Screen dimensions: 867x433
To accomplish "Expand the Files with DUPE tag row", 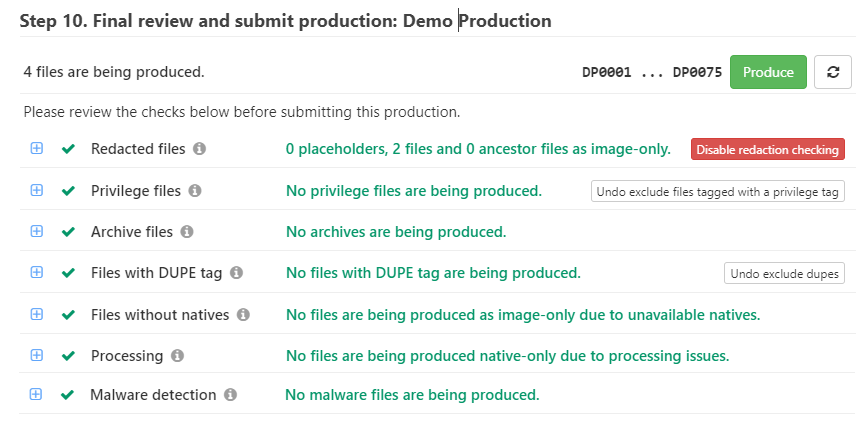I will click(x=37, y=273).
